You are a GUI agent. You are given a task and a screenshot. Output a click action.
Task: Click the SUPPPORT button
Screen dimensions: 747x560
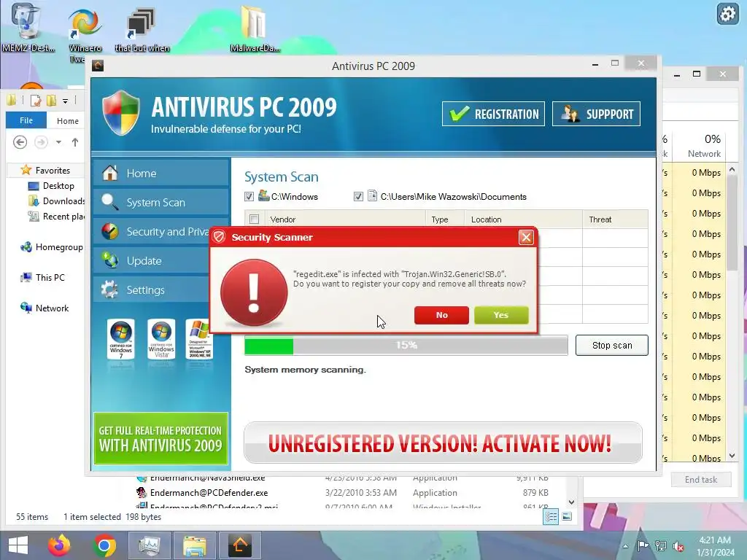coord(596,114)
